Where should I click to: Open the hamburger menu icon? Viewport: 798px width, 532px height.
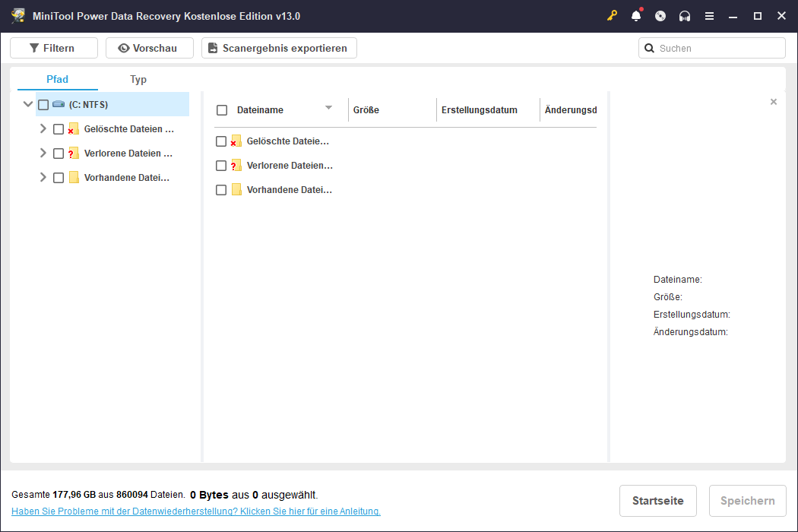tap(709, 16)
